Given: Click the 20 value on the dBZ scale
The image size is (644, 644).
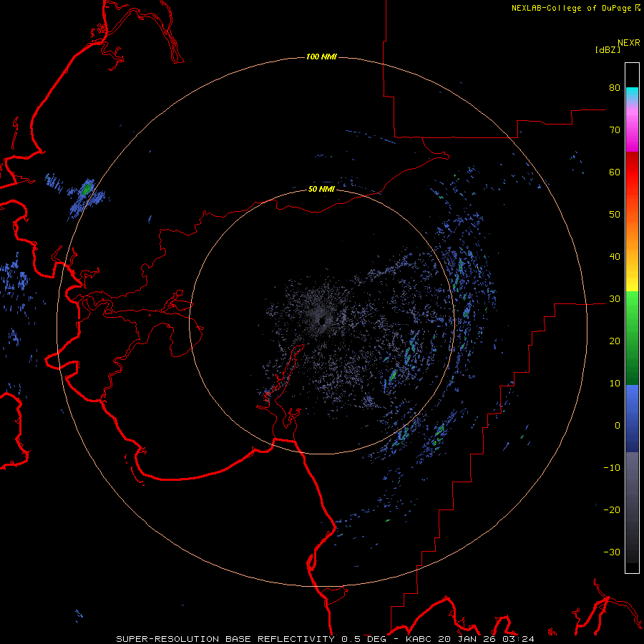Looking at the screenshot, I should point(615,341).
